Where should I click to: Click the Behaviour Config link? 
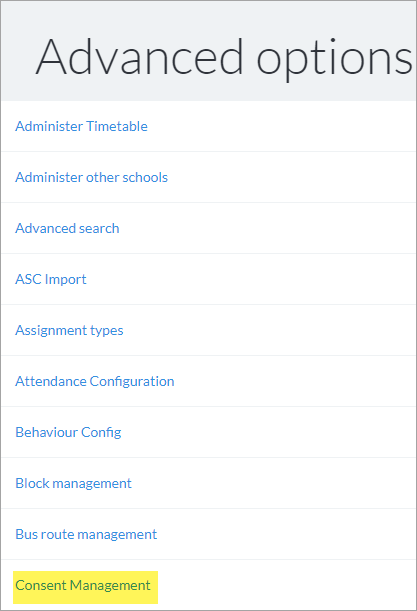(x=68, y=433)
